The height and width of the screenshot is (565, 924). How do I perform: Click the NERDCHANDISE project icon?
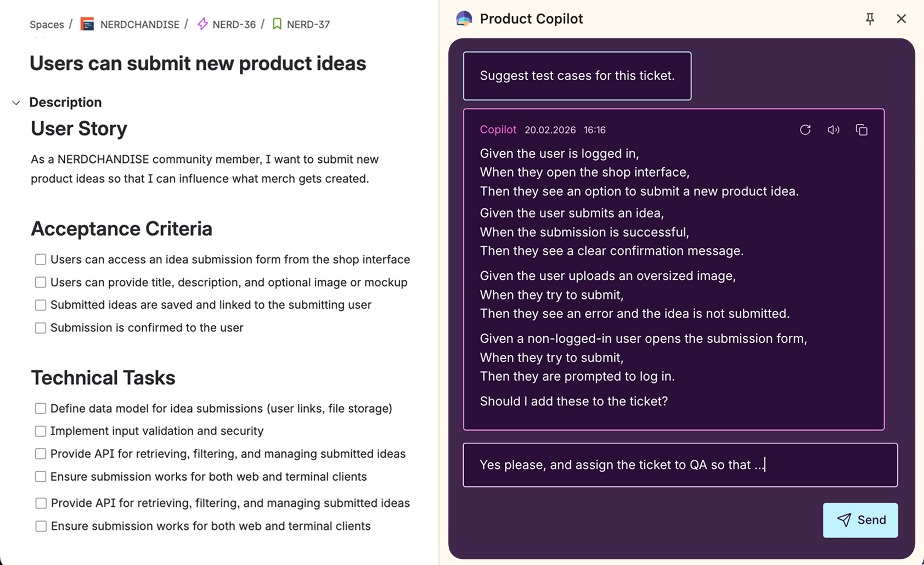pos(87,24)
